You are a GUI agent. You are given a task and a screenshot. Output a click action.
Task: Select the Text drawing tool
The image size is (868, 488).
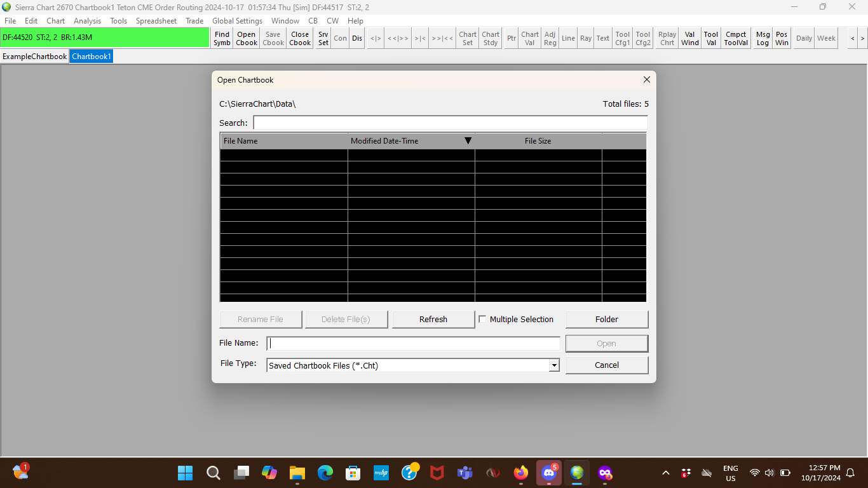click(x=603, y=38)
